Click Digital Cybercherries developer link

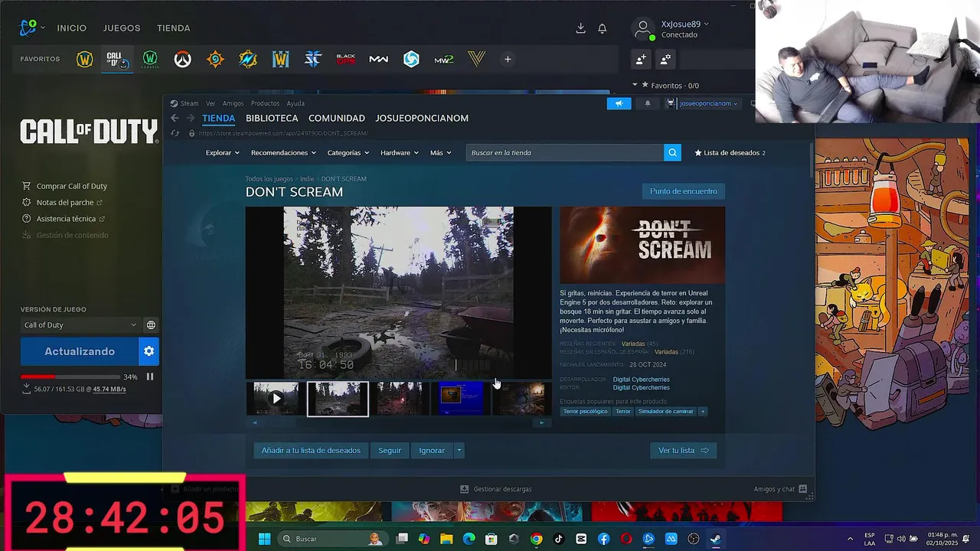641,380
